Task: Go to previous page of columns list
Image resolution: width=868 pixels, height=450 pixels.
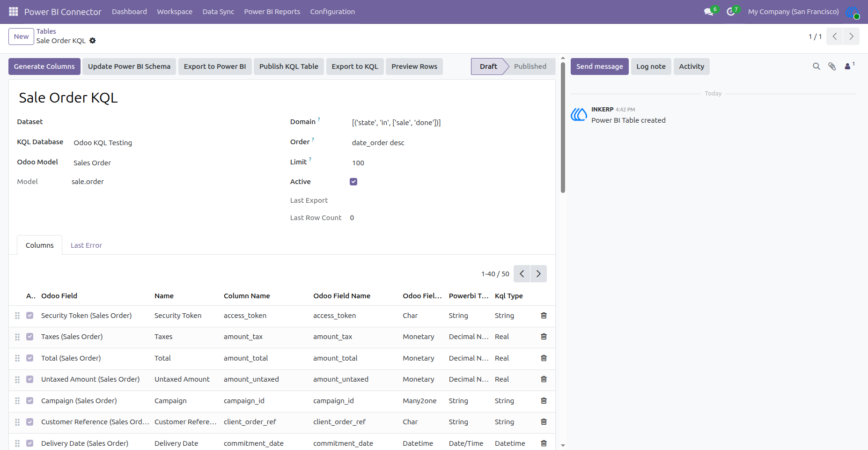Action: click(522, 274)
